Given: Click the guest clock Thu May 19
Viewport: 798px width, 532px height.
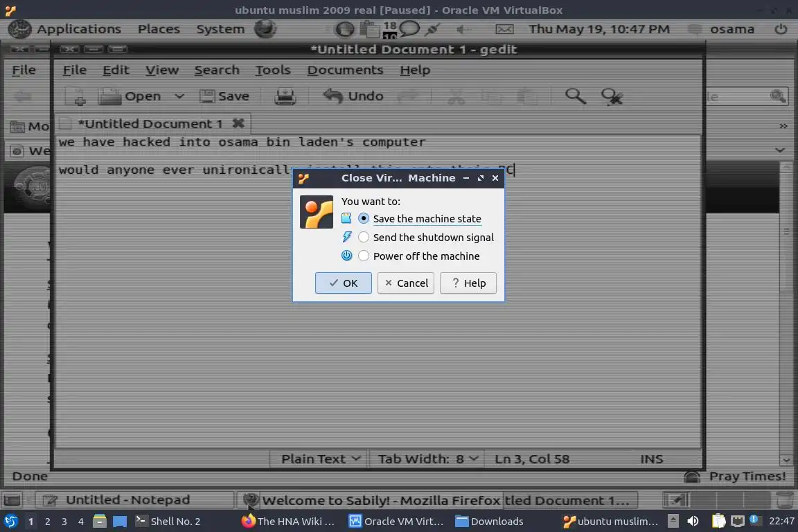Looking at the screenshot, I should [x=599, y=29].
